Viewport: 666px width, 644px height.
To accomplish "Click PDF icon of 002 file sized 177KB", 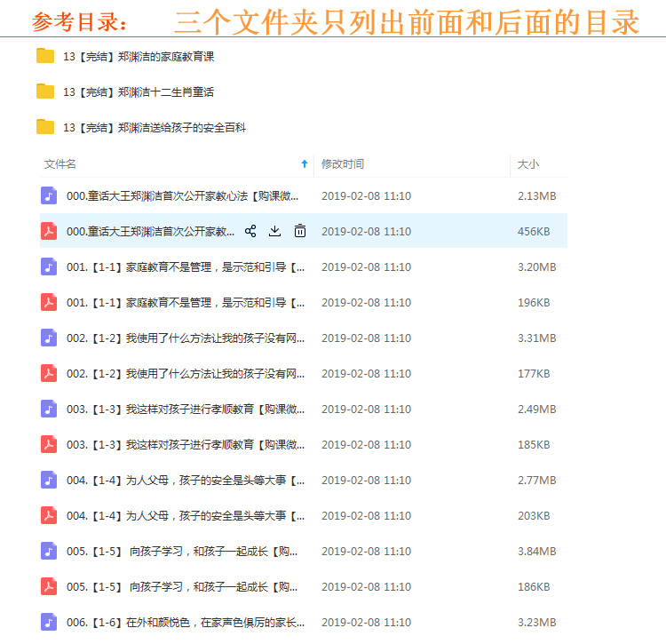I will click(49, 373).
